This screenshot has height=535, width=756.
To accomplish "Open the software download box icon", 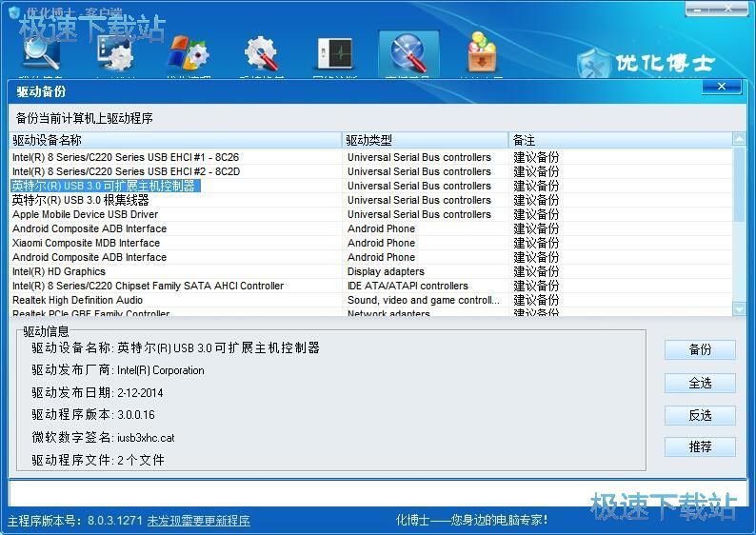I will coord(482,52).
